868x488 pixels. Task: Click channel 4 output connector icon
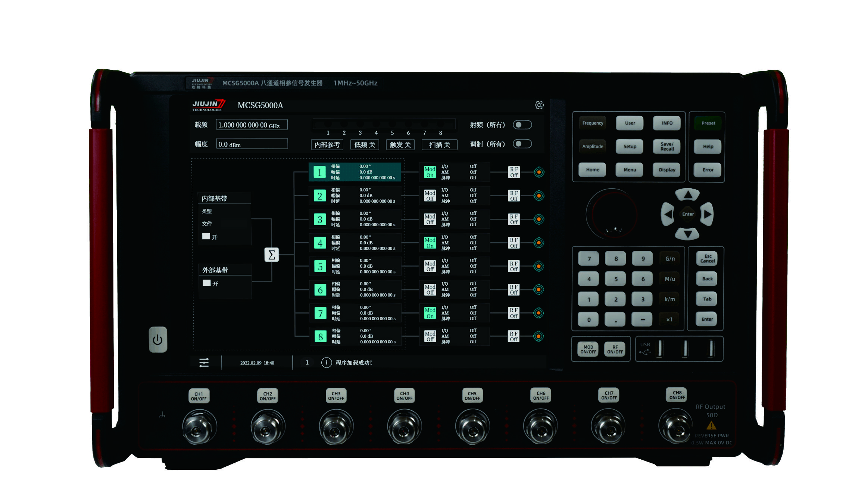(538, 243)
